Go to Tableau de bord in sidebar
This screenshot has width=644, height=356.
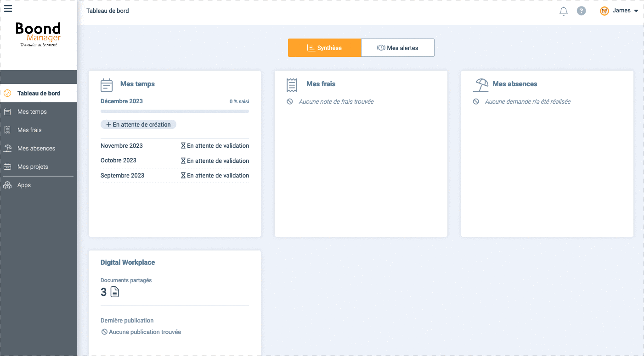tap(39, 93)
